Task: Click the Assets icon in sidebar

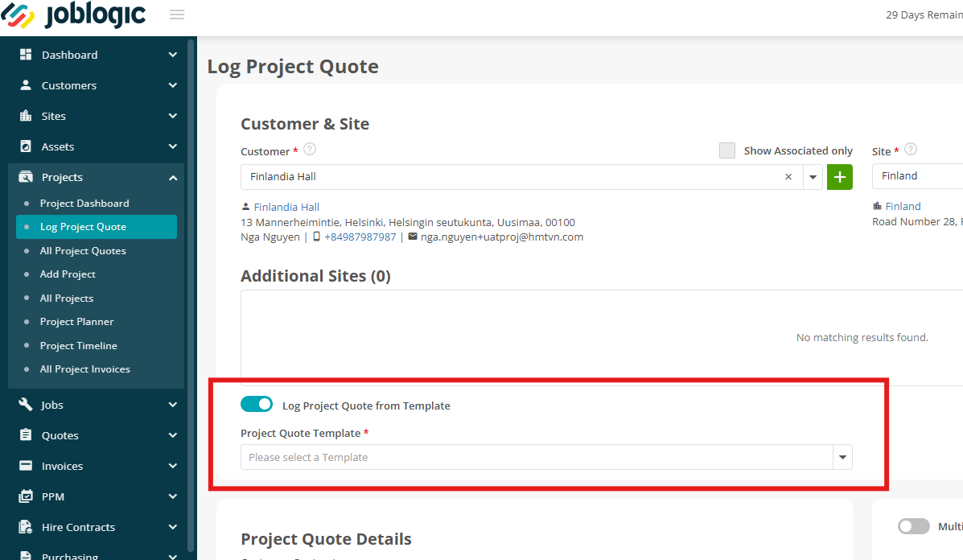Action: point(26,146)
